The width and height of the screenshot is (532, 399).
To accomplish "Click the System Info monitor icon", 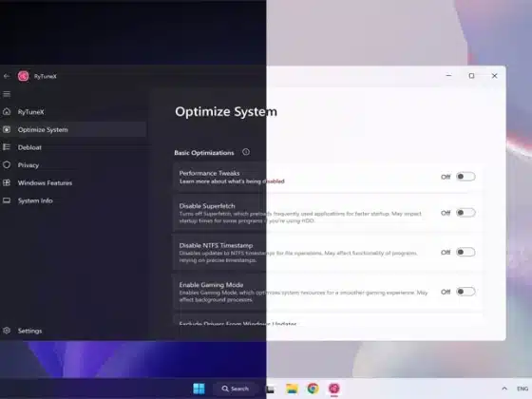I will 7,200.
